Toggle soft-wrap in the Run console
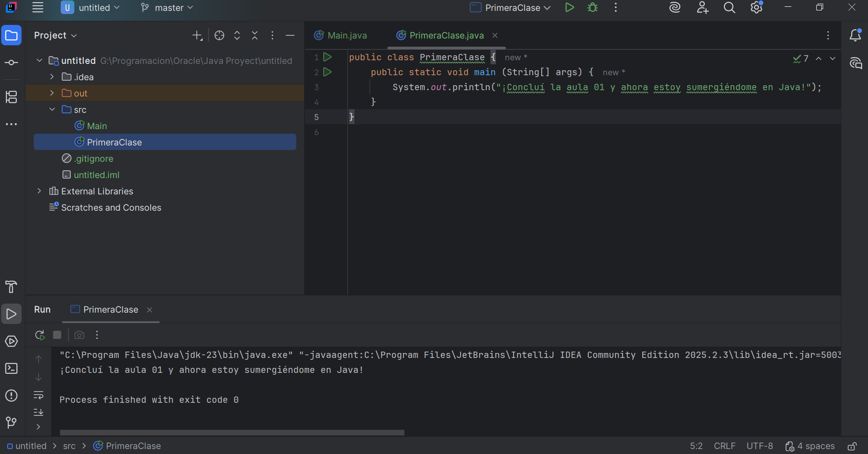 (39, 395)
